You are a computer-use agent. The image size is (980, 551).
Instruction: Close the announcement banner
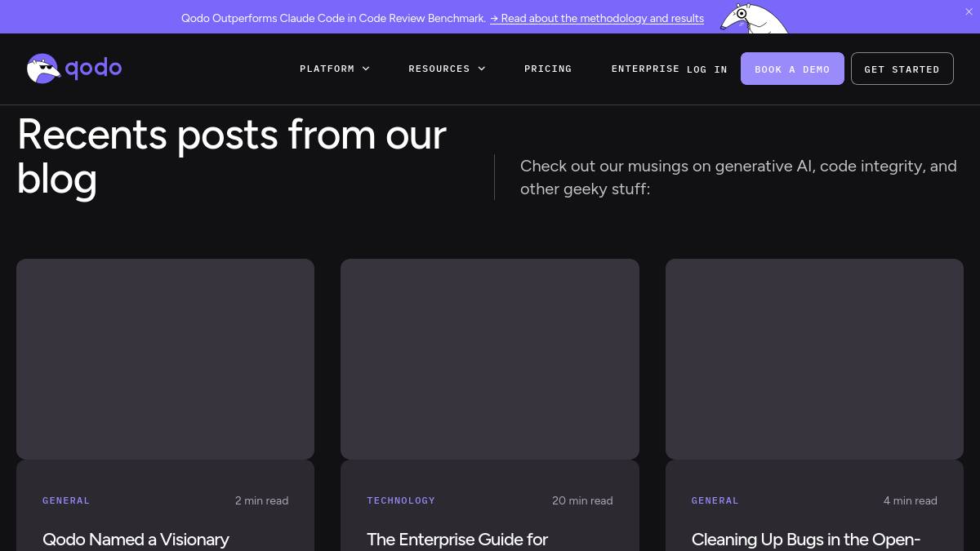(x=969, y=12)
